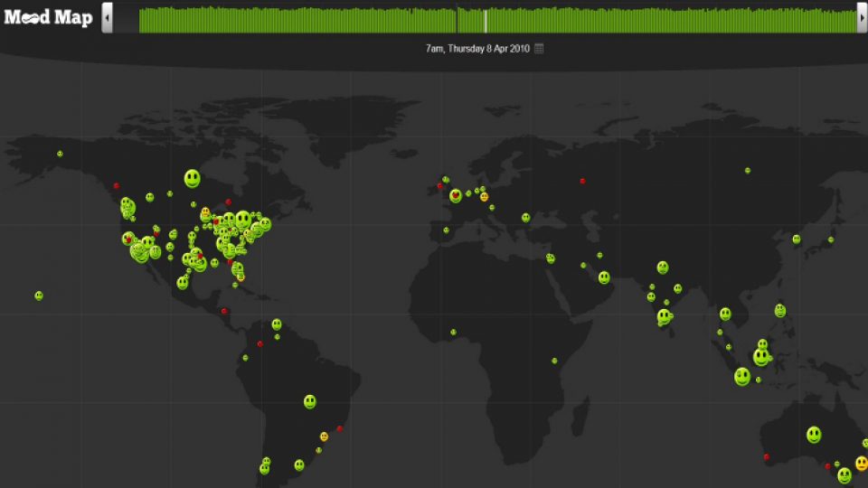This screenshot has height=488, width=868.
Task: Click the green smiley in inland Brazil
Action: click(309, 401)
